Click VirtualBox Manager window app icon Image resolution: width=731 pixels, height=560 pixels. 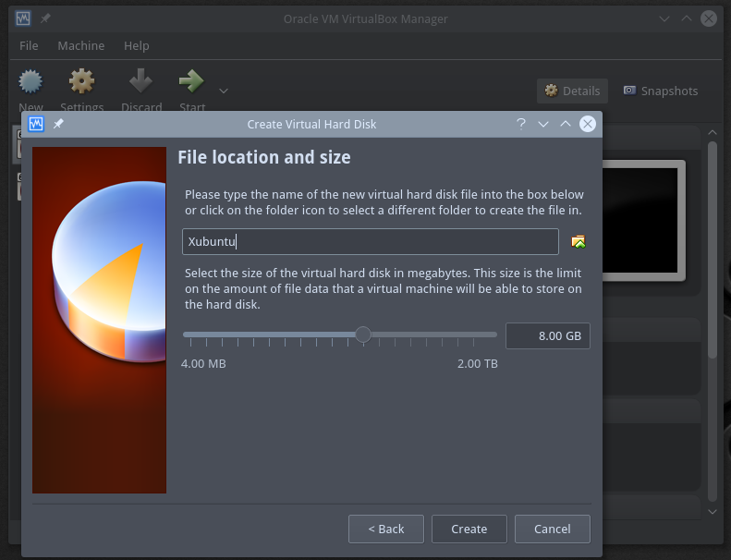[23, 18]
